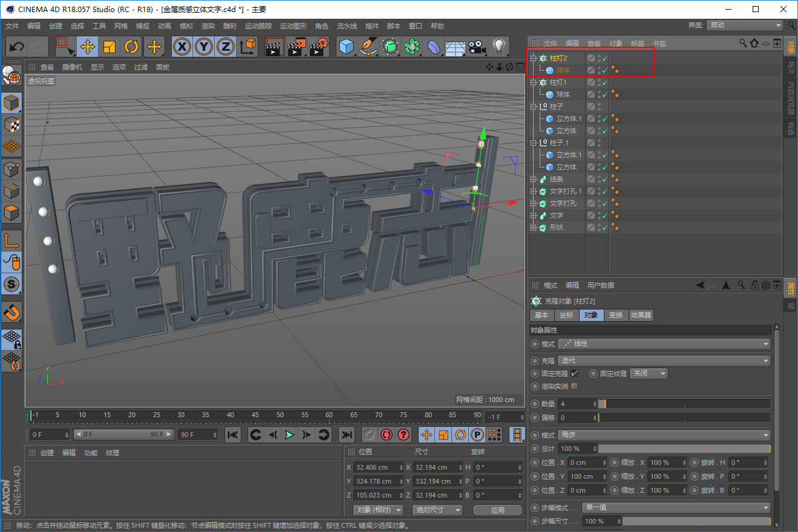This screenshot has width=798, height=532.
Task: Select the Spline Pen tool
Action: point(368,47)
